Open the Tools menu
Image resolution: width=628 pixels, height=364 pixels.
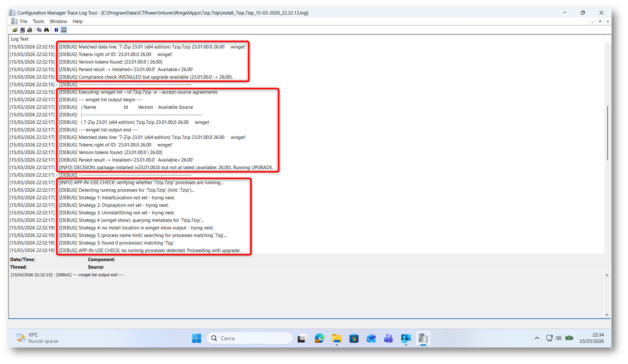[x=38, y=21]
